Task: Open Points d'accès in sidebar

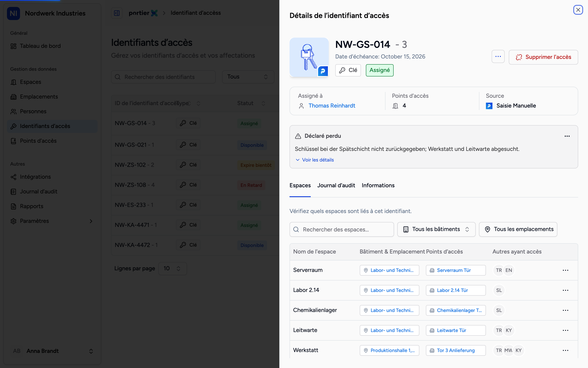Action: pos(52,141)
